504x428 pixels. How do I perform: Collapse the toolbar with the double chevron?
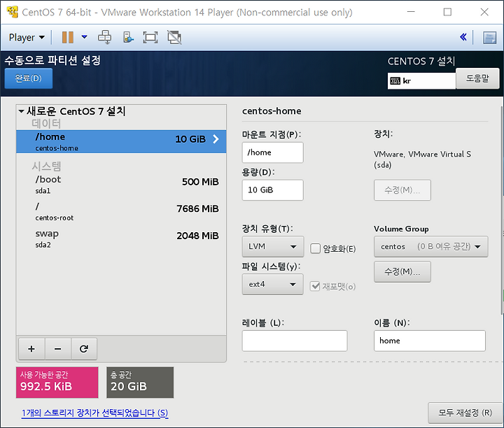(463, 37)
